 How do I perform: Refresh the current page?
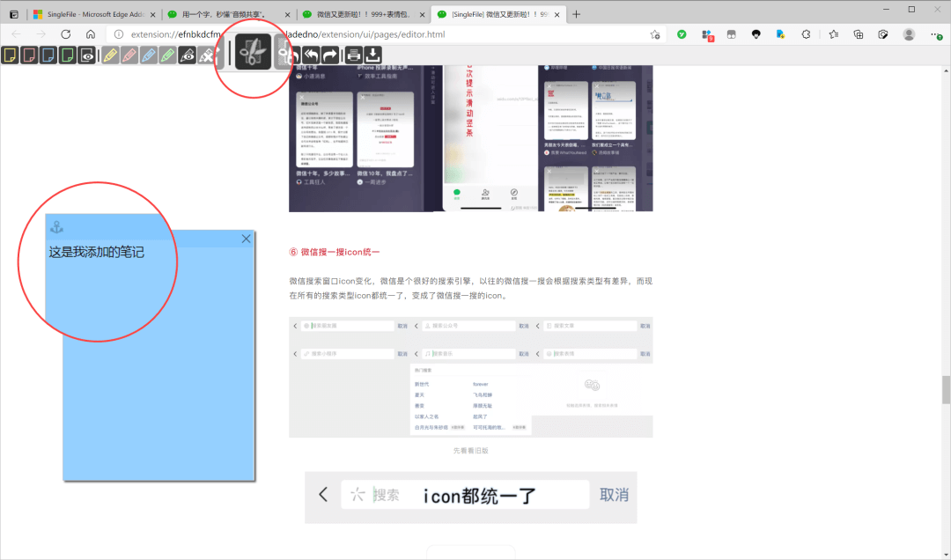65,34
